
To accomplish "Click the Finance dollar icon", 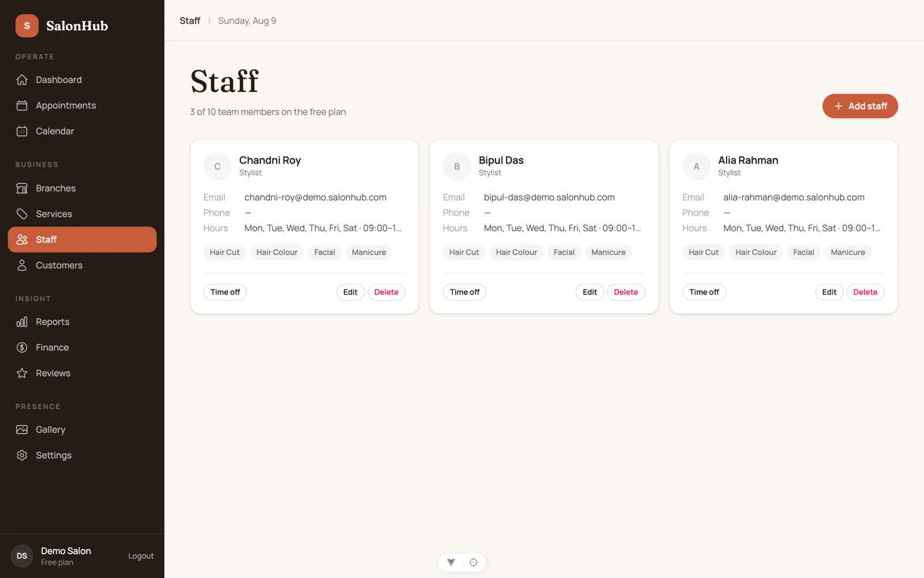I will coord(22,347).
